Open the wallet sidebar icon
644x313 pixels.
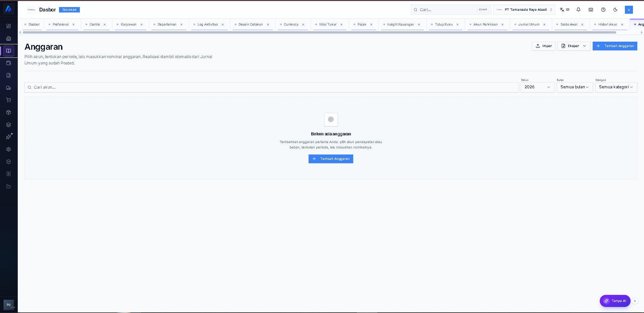pyautogui.click(x=9, y=63)
